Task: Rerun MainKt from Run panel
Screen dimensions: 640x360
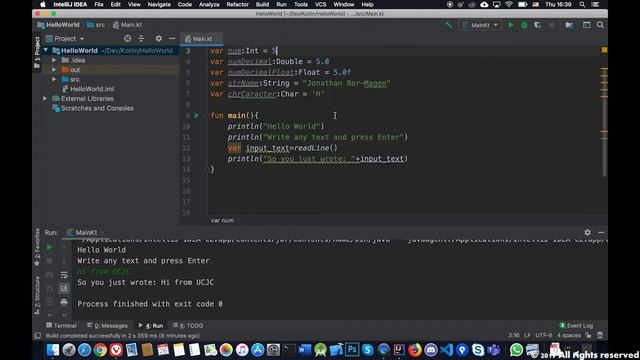Action: click(49, 247)
